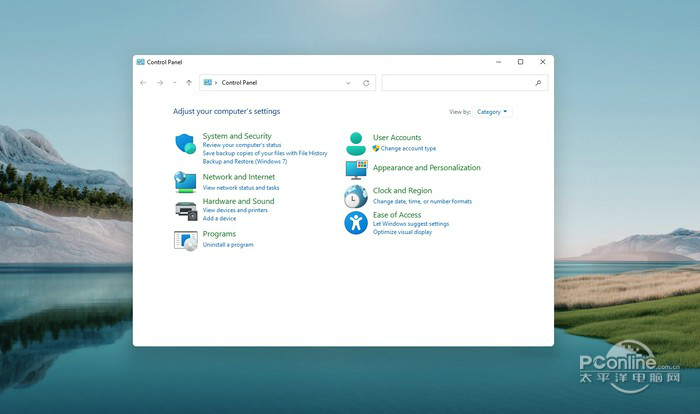Screen dimensions: 700x414
Task: Open the Programs category
Action: click(x=219, y=234)
